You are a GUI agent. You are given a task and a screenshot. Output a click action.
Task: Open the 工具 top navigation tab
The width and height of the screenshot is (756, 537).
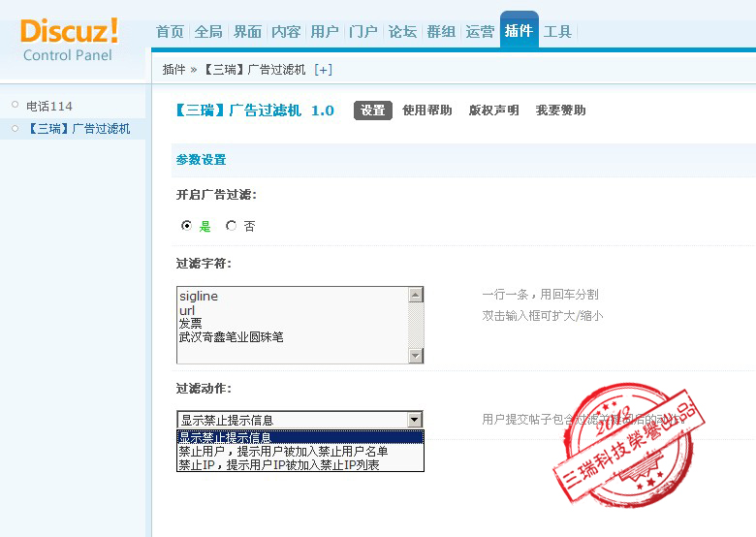coord(558,32)
